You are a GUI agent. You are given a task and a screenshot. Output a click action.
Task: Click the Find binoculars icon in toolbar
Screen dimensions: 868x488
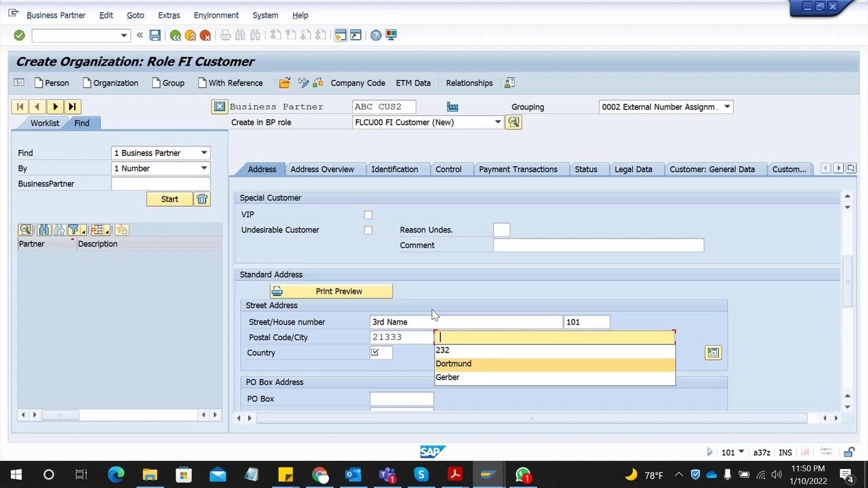[241, 35]
